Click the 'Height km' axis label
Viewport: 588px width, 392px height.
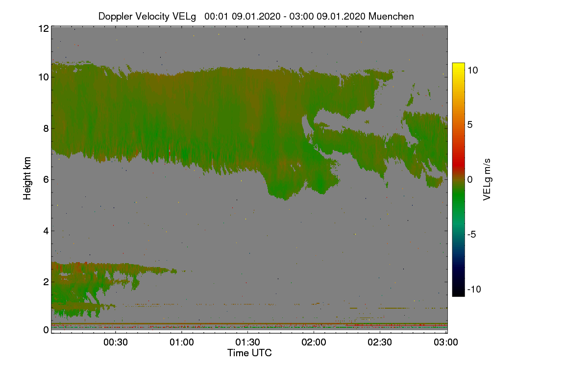pyautogui.click(x=27, y=179)
